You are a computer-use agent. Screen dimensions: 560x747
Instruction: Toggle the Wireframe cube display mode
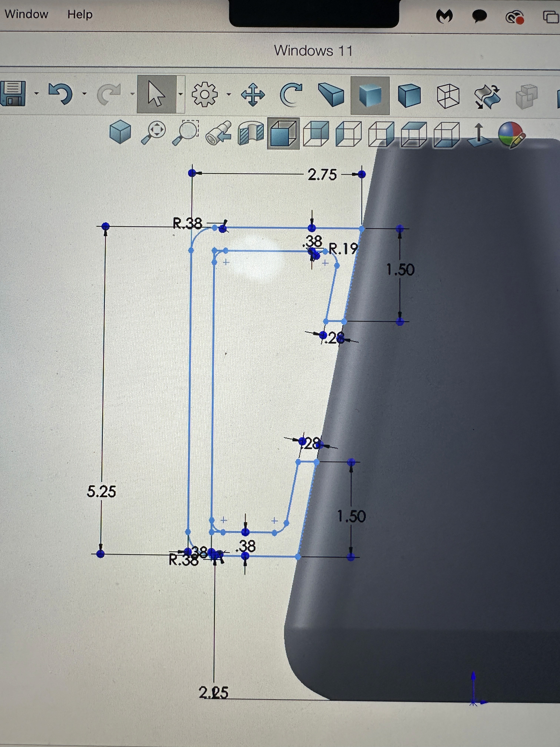(448, 96)
